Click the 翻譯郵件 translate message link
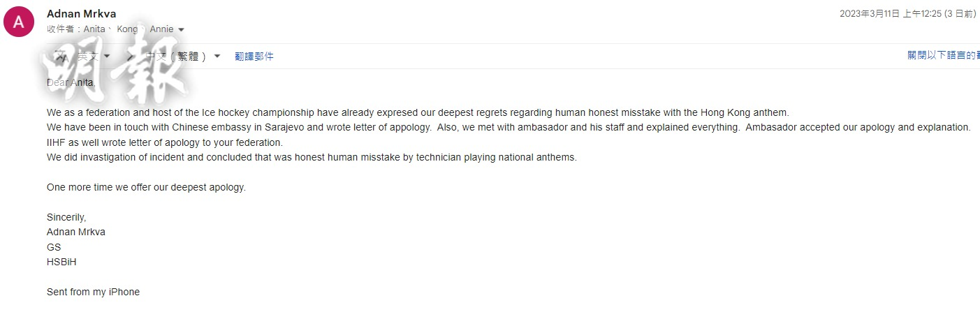The image size is (980, 319). (254, 57)
